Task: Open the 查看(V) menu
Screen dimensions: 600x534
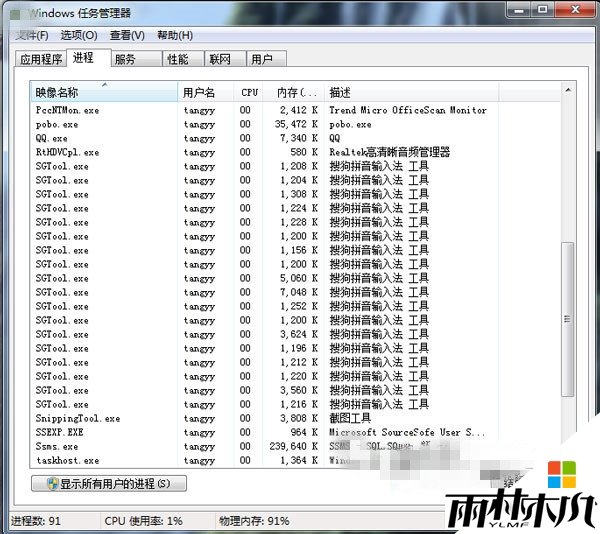Action: point(127,36)
